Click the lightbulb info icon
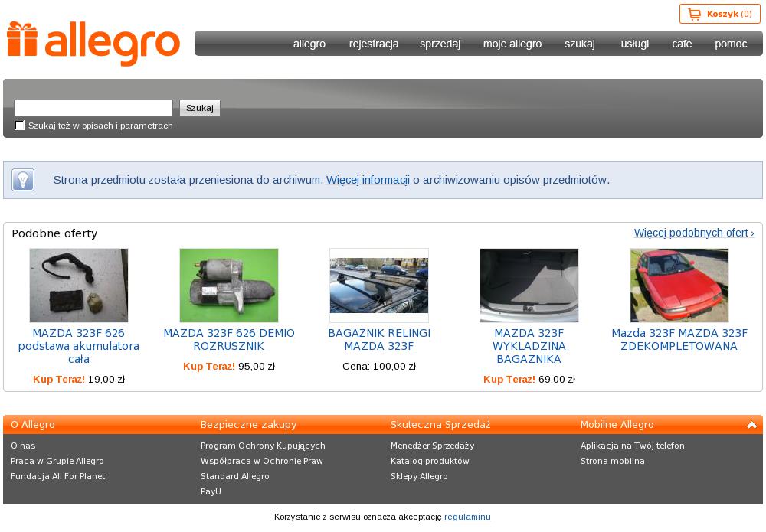 pyautogui.click(x=23, y=180)
